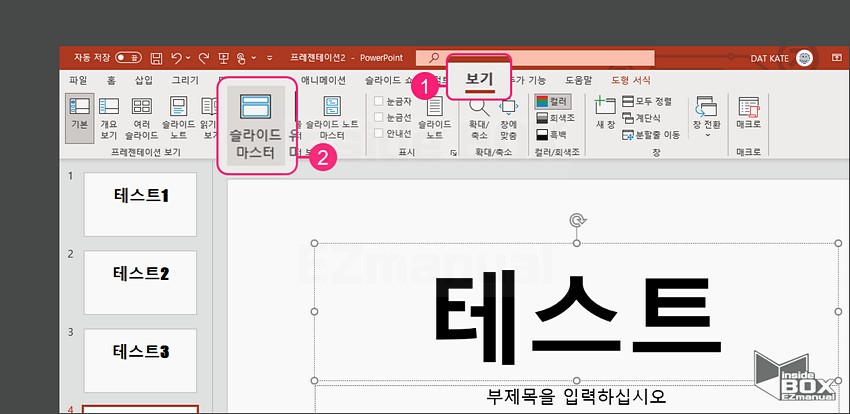Image resolution: width=850 pixels, height=414 pixels.
Task: Enable the 눈금선 gridlines checkbox
Action: [392, 117]
